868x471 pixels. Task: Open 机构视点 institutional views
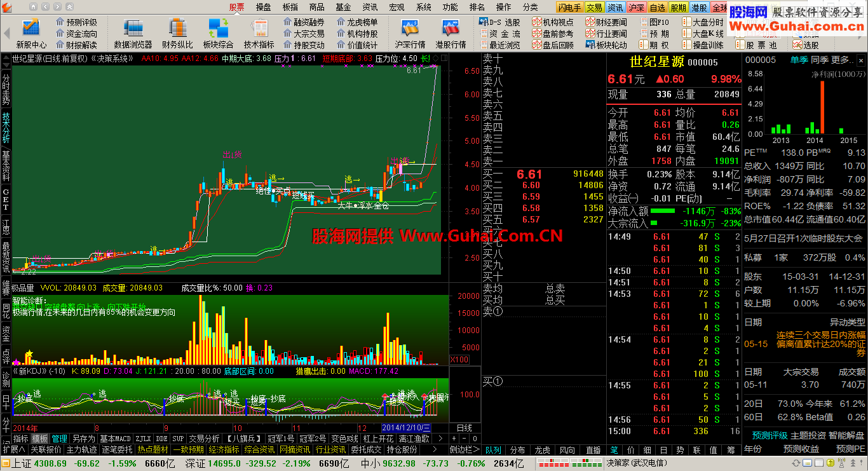[553, 22]
